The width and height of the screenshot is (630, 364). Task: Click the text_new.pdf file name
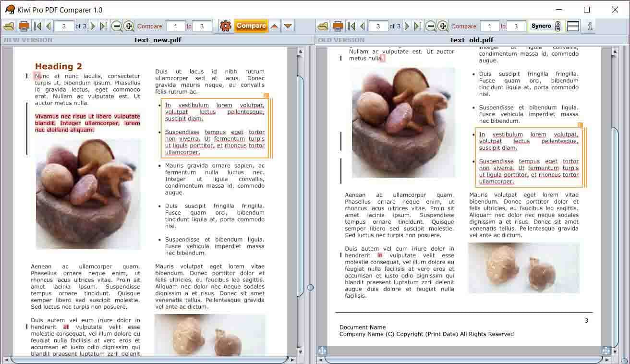tap(157, 40)
